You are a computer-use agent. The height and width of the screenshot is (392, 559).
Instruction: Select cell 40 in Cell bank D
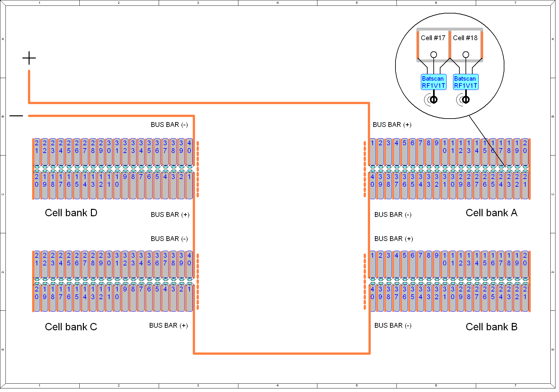click(189, 152)
